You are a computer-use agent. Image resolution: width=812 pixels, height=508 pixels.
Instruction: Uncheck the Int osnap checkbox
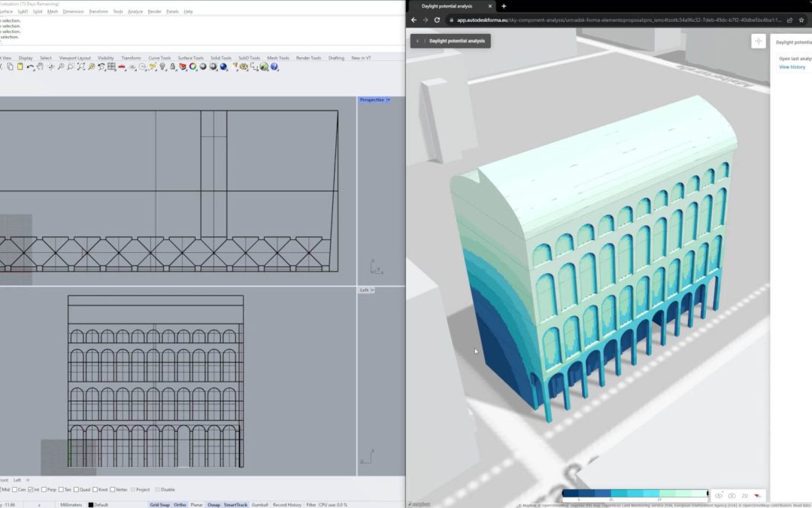coord(32,489)
